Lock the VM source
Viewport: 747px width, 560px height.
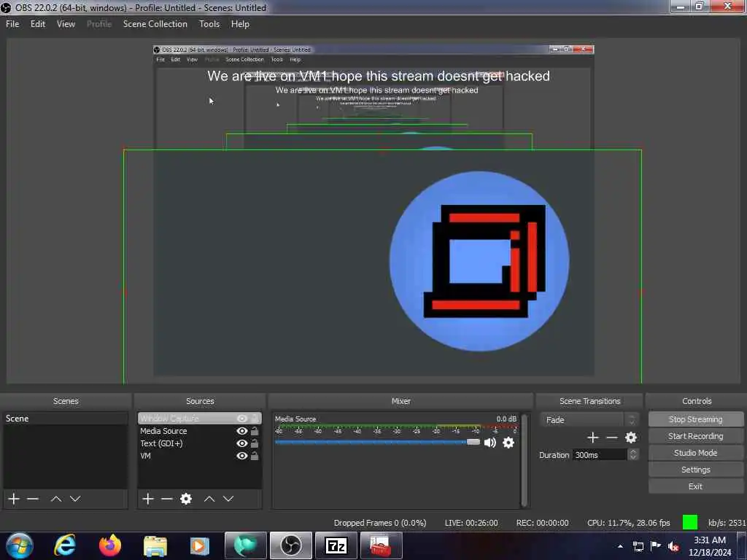(255, 456)
